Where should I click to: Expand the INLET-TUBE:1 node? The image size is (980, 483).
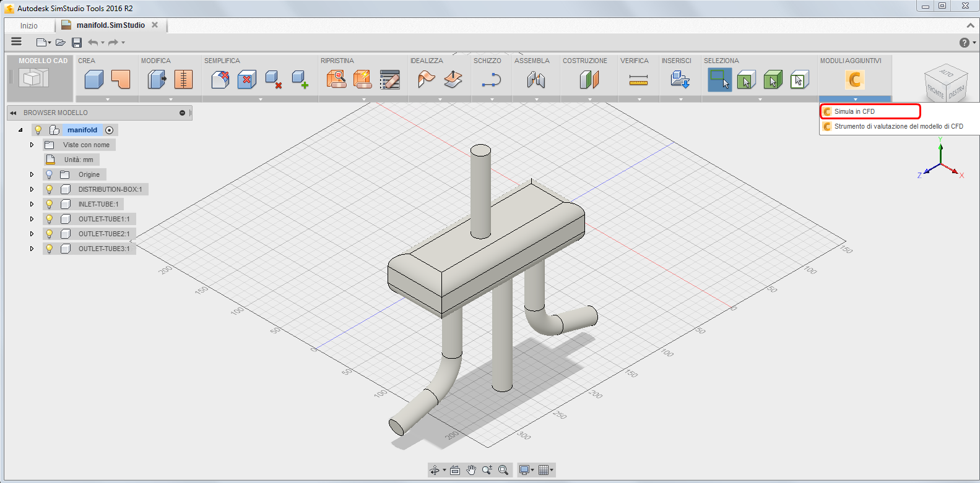(32, 204)
